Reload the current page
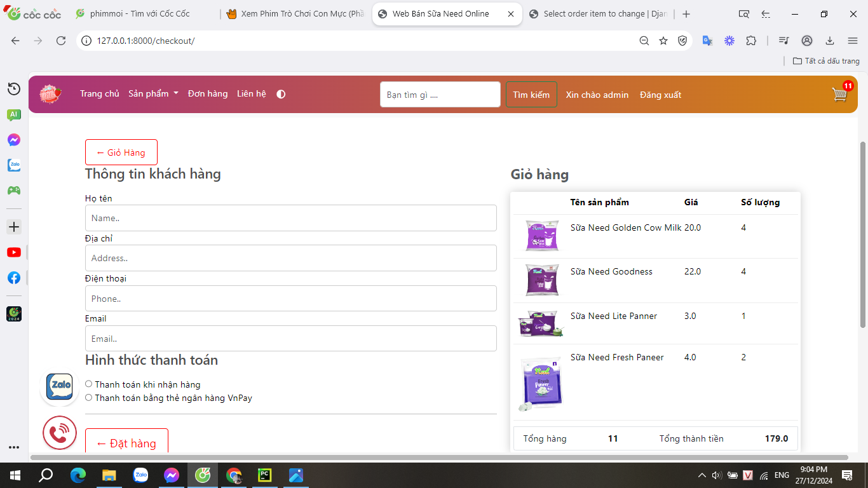 [x=61, y=41]
